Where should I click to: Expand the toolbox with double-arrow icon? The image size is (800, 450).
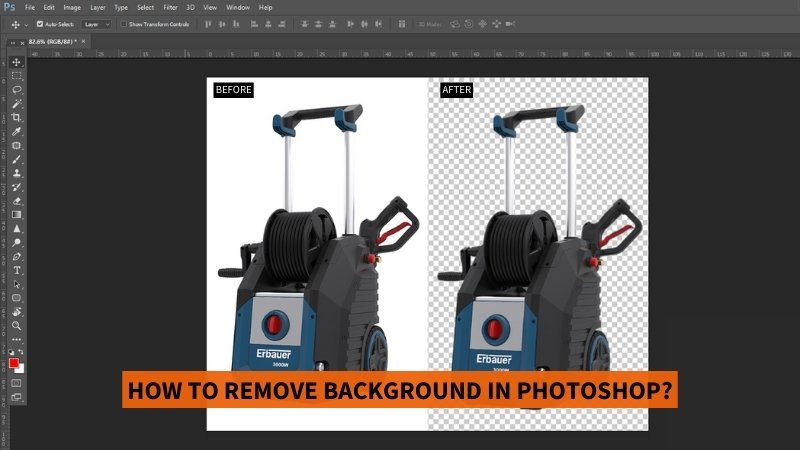pos(13,43)
